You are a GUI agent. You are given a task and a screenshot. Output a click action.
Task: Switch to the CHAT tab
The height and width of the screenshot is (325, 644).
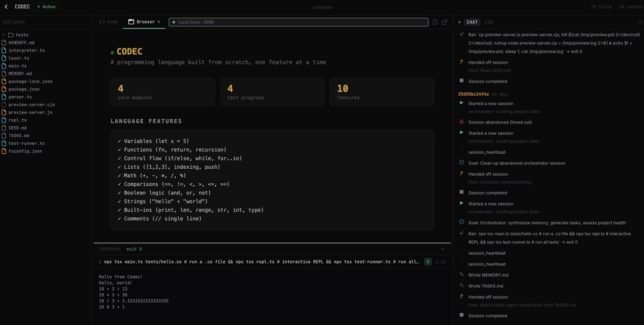[x=472, y=22]
